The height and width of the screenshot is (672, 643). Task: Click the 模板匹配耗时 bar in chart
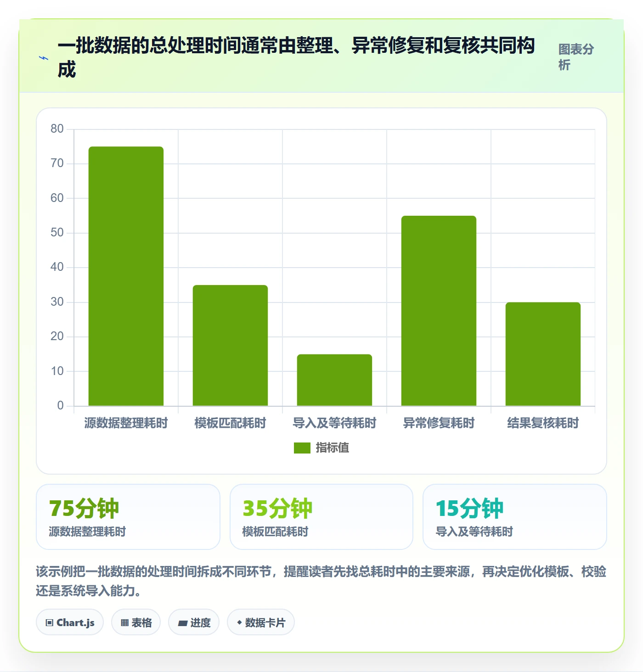click(x=230, y=346)
